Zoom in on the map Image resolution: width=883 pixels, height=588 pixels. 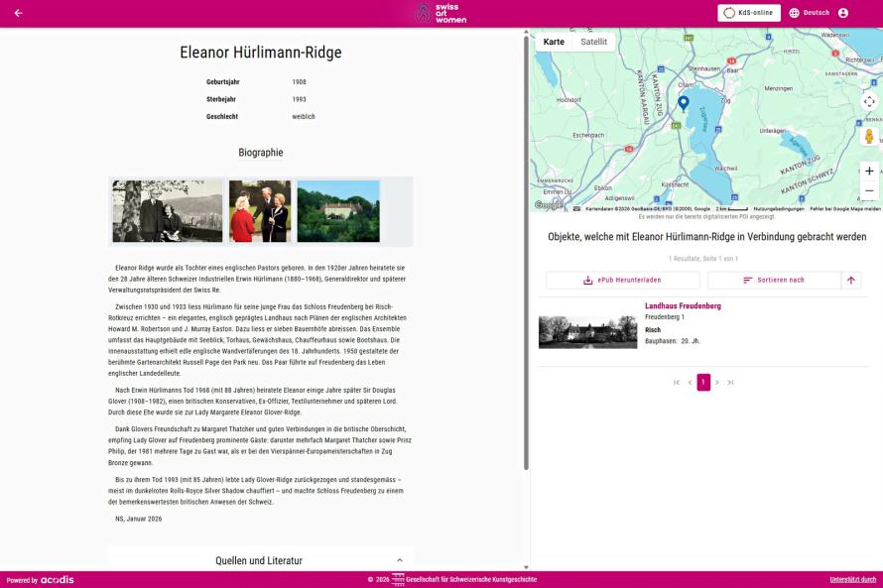click(x=869, y=172)
